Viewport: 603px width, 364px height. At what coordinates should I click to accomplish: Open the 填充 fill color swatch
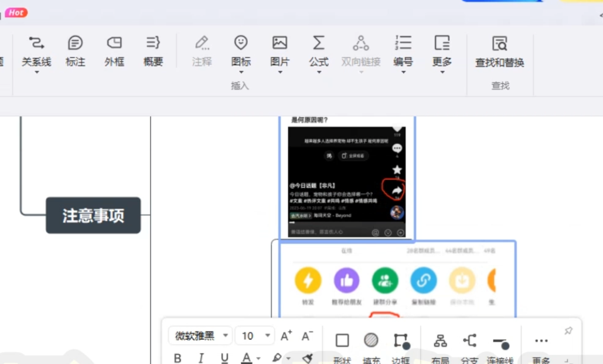(x=370, y=341)
